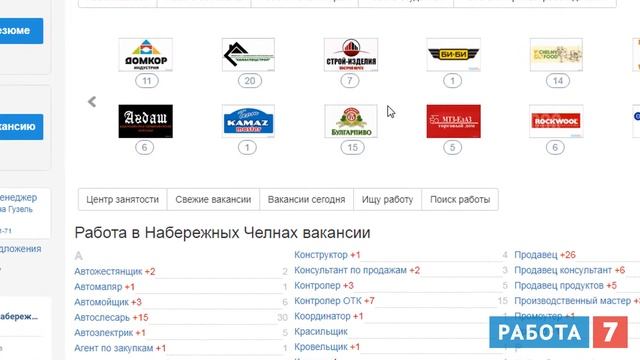
Task: Open the менеджер sidebar link
Action: click(18, 198)
